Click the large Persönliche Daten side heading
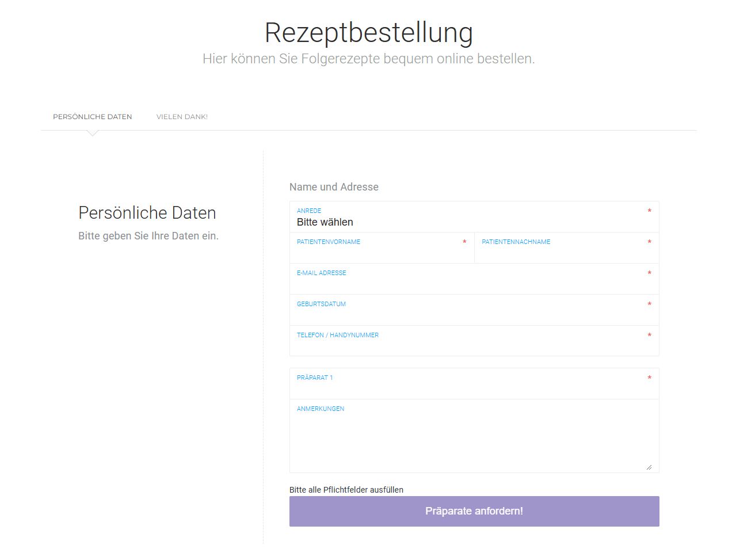The width and height of the screenshot is (736, 560). (x=147, y=213)
